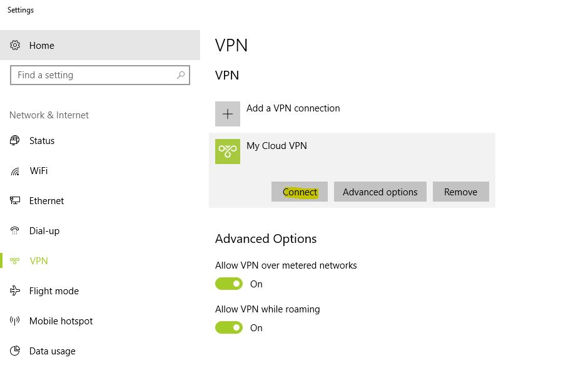Disable Allow VPN while roaming switch

click(x=229, y=327)
